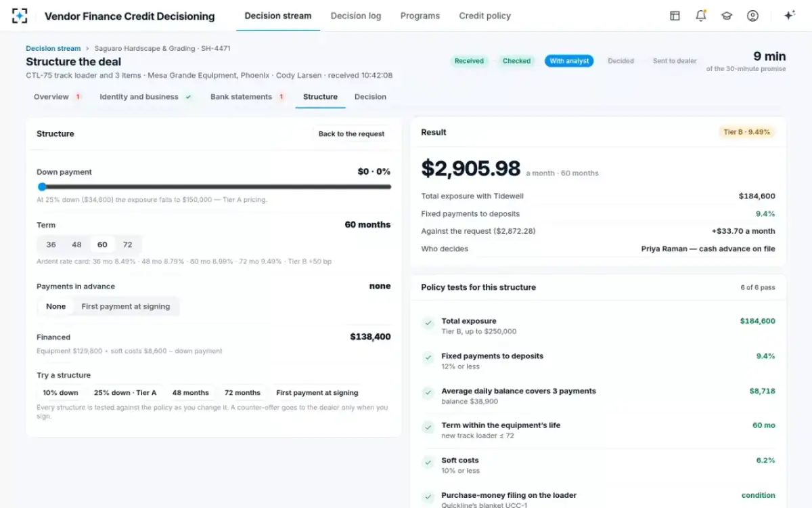This screenshot has width=812, height=508.
Task: Choose First payment at signing option
Action: click(x=126, y=306)
